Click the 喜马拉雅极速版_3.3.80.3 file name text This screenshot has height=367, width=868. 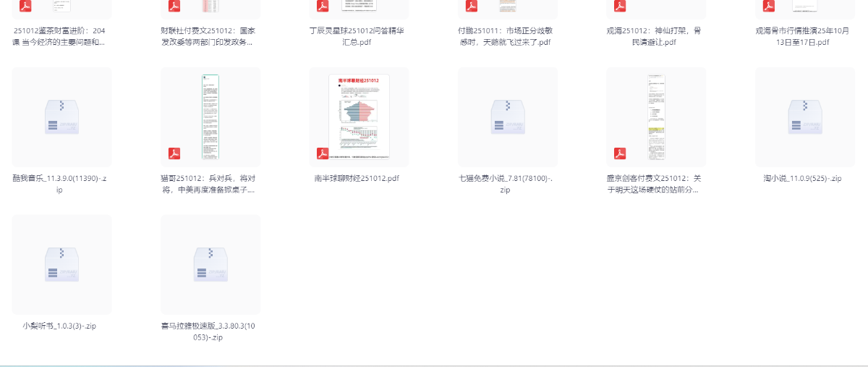210,331
